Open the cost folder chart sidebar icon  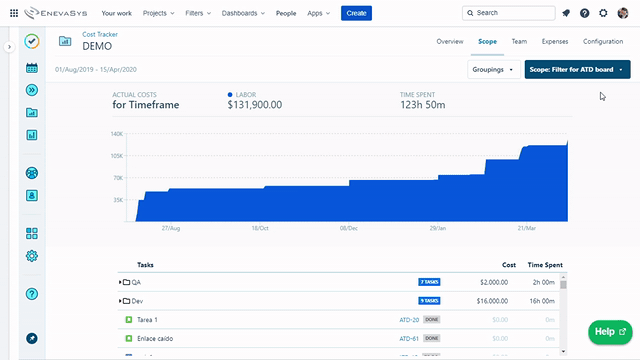coord(32,112)
